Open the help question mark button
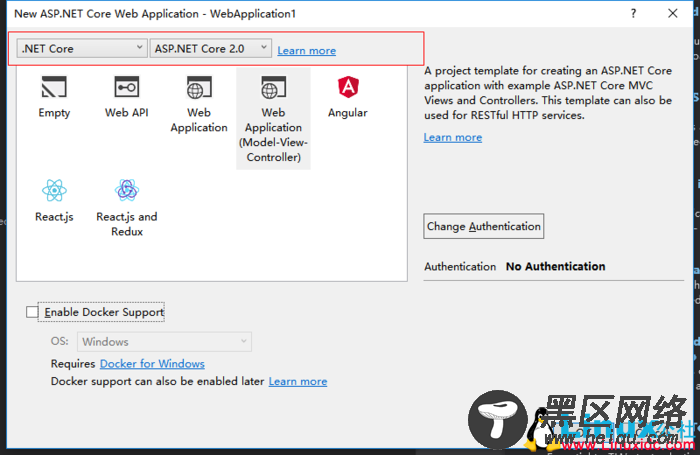This screenshot has height=455, width=700. pyautogui.click(x=633, y=13)
